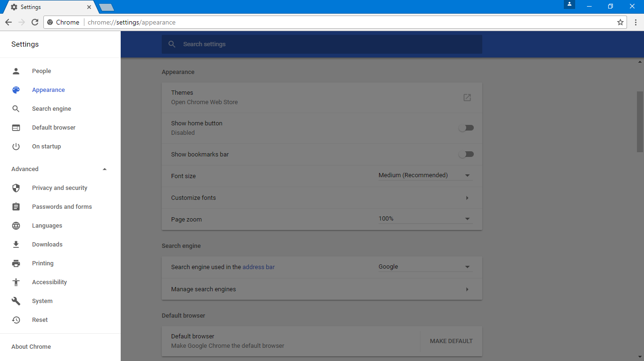This screenshot has height=361, width=644.
Task: Open the Page zoom dropdown
Action: [425, 219]
